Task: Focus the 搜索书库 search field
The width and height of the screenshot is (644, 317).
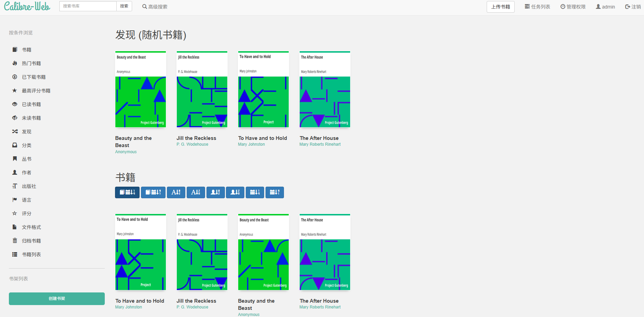Action: click(88, 6)
